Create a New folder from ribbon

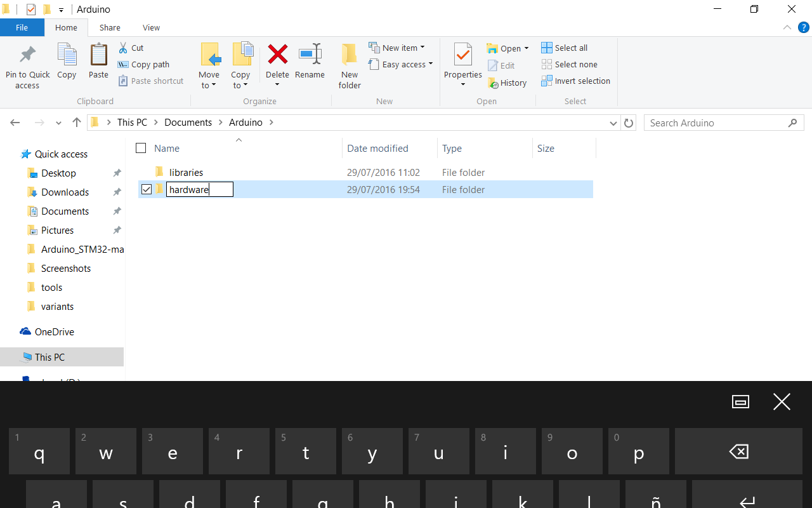(x=350, y=65)
